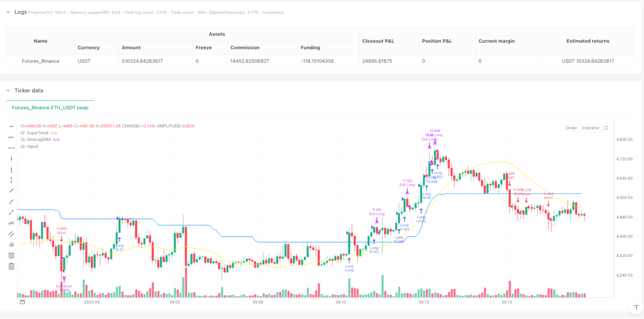
Task: Hide the signal overlay via eye icon
Action: (23, 146)
